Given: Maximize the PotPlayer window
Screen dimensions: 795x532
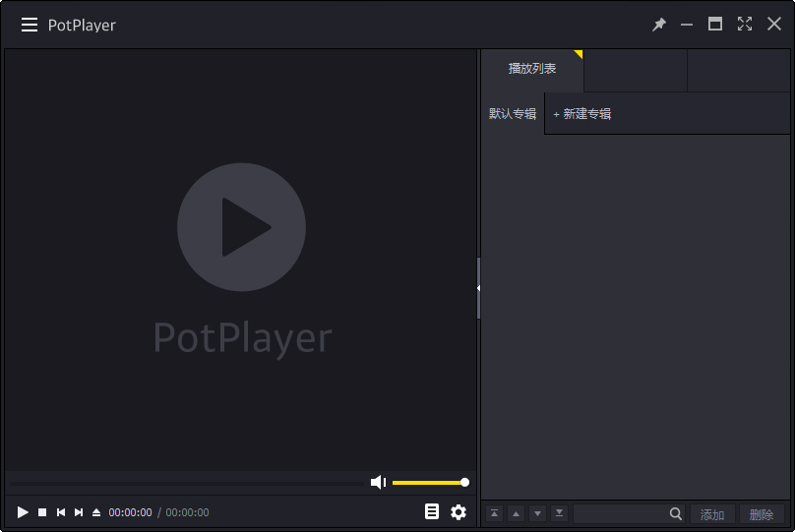Looking at the screenshot, I should (715, 24).
